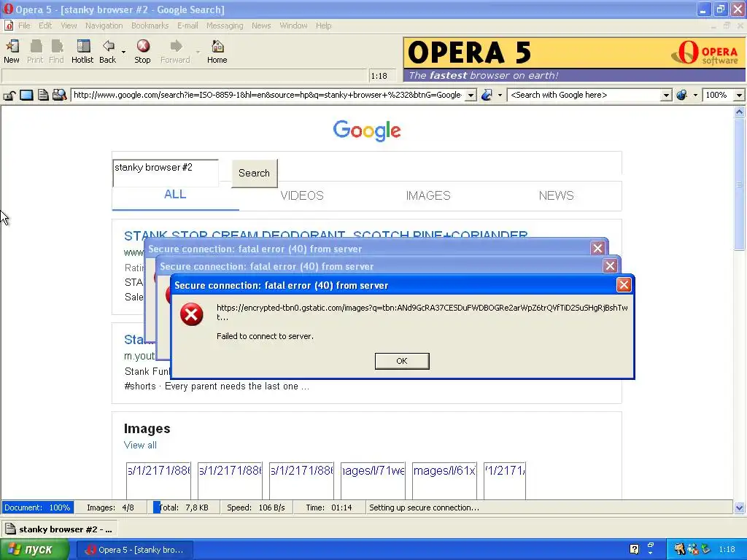Click the page scrollbar down arrow
The height and width of the screenshot is (560, 747).
tap(740, 507)
